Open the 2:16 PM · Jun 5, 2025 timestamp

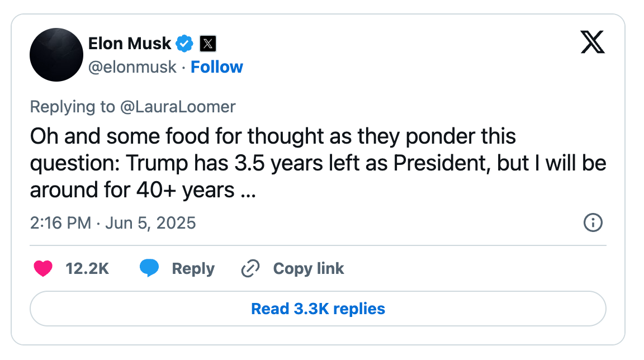coord(113,223)
